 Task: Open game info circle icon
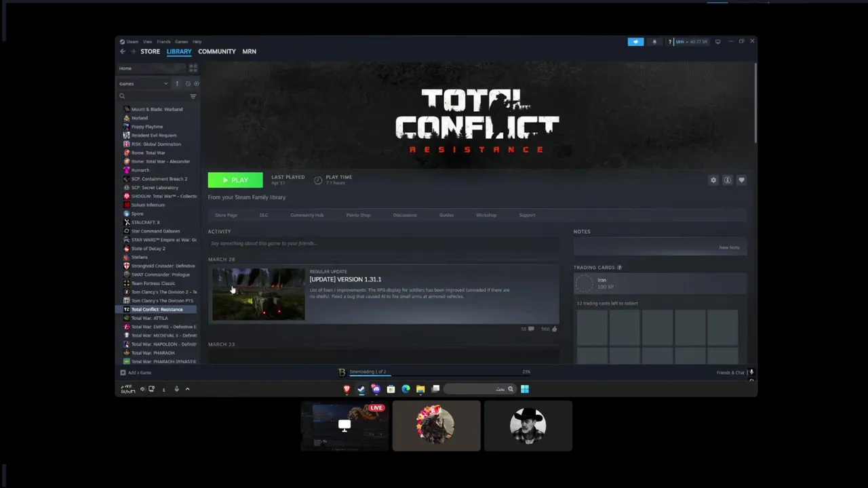coord(728,180)
